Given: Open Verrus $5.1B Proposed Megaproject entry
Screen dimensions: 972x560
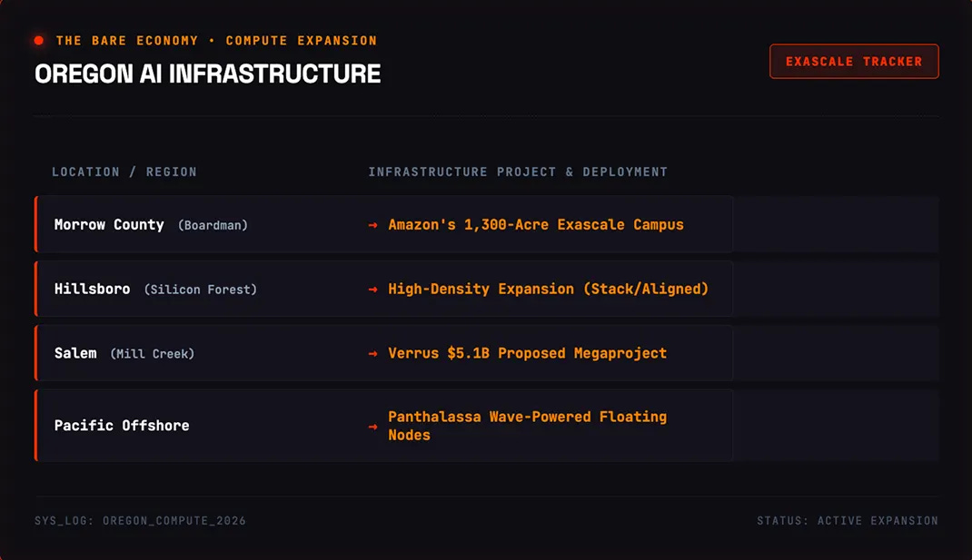Looking at the screenshot, I should click(x=528, y=353).
